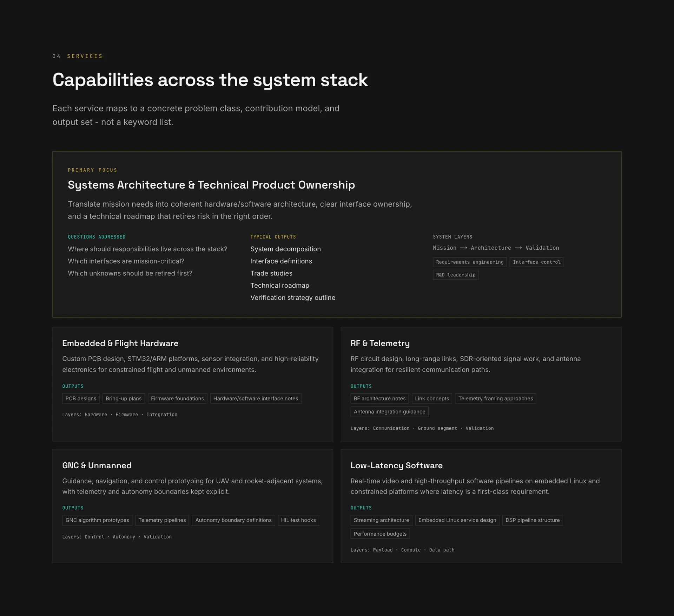
Task: Open the Low-Latency Software card heading
Action: (396, 465)
